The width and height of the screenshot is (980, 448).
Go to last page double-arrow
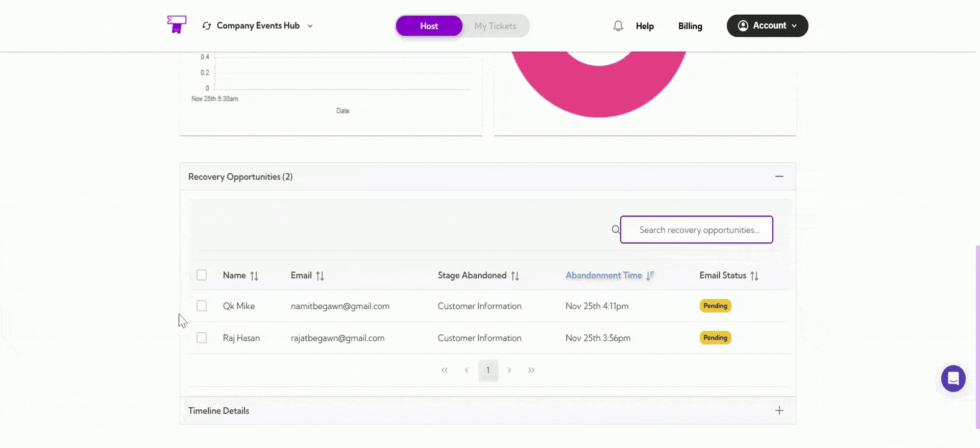(531, 370)
